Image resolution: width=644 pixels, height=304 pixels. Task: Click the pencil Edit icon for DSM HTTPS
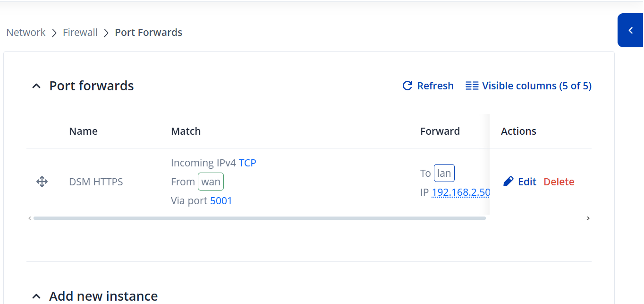508,182
